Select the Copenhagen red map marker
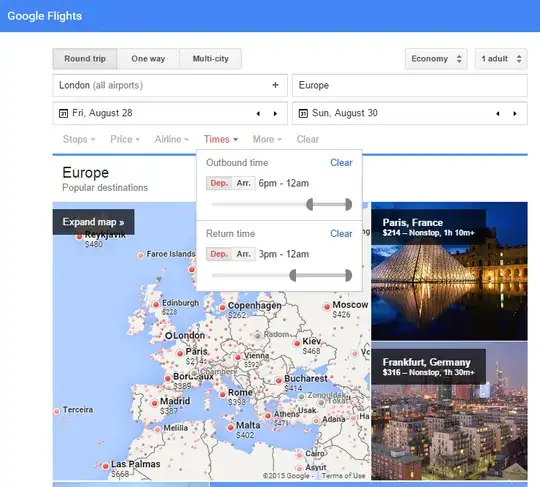This screenshot has width=540, height=487. pyautogui.click(x=222, y=307)
